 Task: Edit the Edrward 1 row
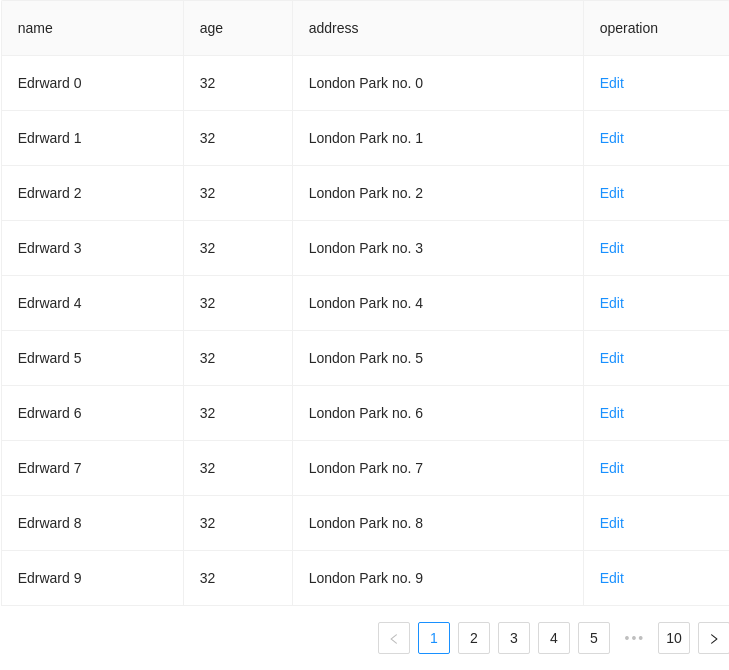tap(611, 138)
